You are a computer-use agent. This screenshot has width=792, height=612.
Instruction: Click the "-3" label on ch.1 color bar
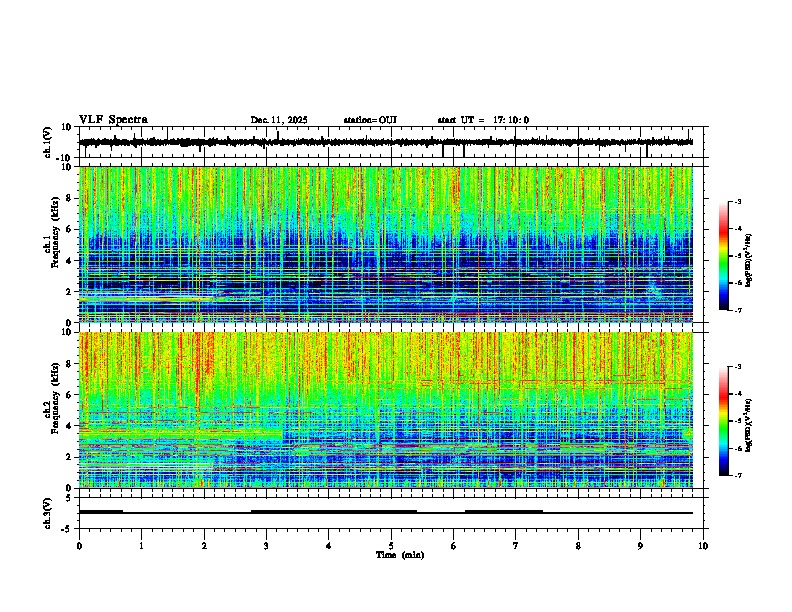737,201
